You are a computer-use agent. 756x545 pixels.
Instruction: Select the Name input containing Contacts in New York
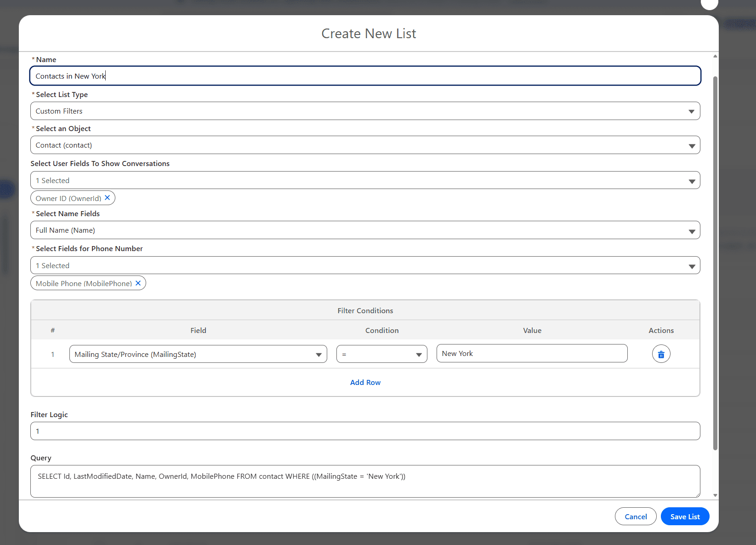pyautogui.click(x=365, y=75)
